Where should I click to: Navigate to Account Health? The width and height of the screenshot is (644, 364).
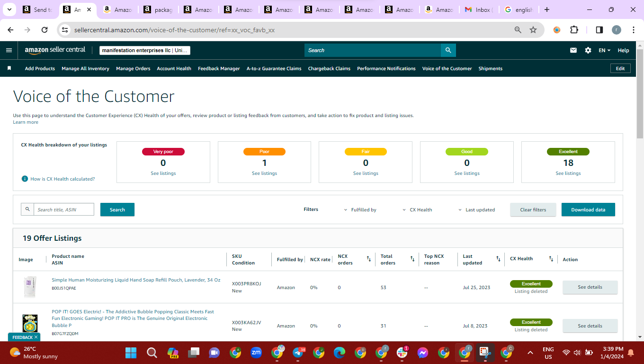point(174,68)
